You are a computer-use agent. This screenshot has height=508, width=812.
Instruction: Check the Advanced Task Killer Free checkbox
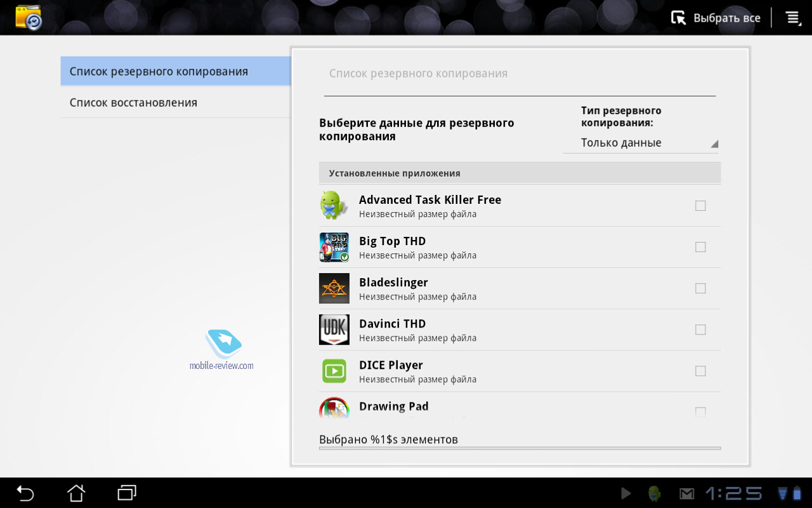tap(700, 206)
